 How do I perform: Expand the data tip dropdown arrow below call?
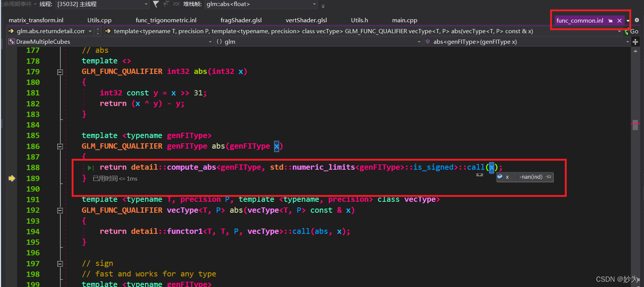tap(480, 175)
